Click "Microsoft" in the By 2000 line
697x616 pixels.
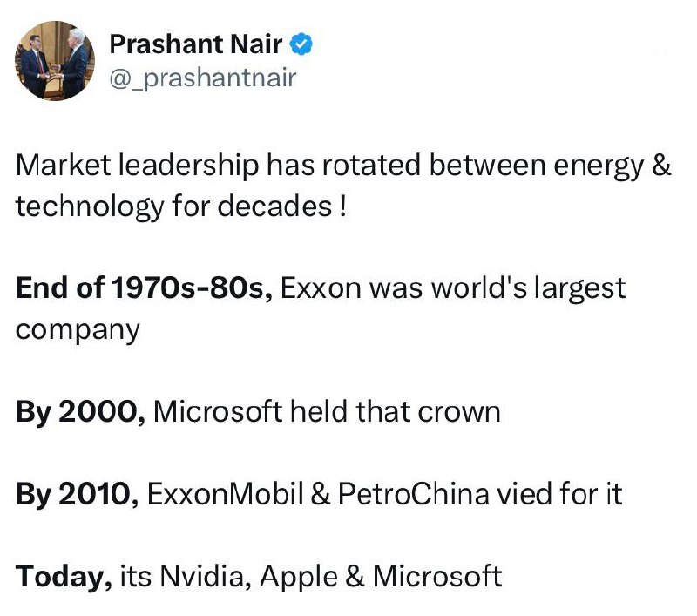coord(221,411)
